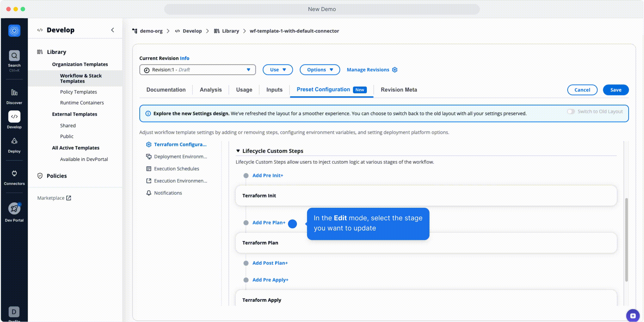The height and width of the screenshot is (322, 644).
Task: Select the Execution Schedules settings item
Action: tap(176, 168)
